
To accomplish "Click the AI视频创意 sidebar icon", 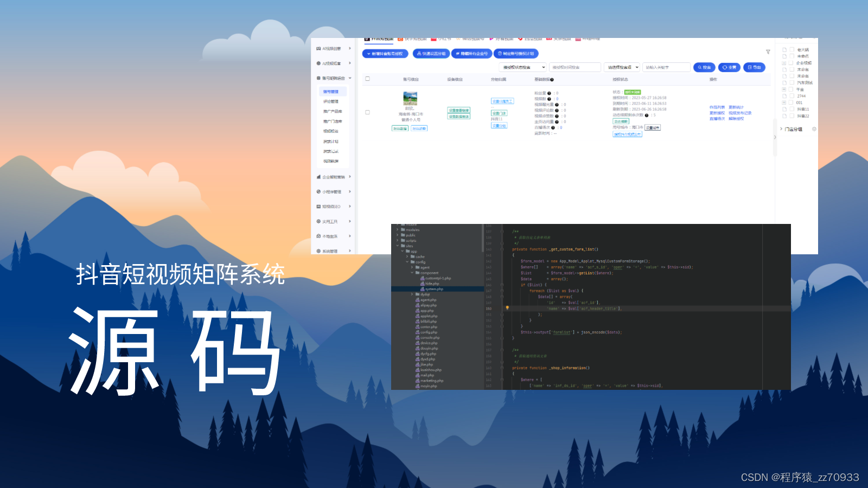I will pyautogui.click(x=318, y=48).
